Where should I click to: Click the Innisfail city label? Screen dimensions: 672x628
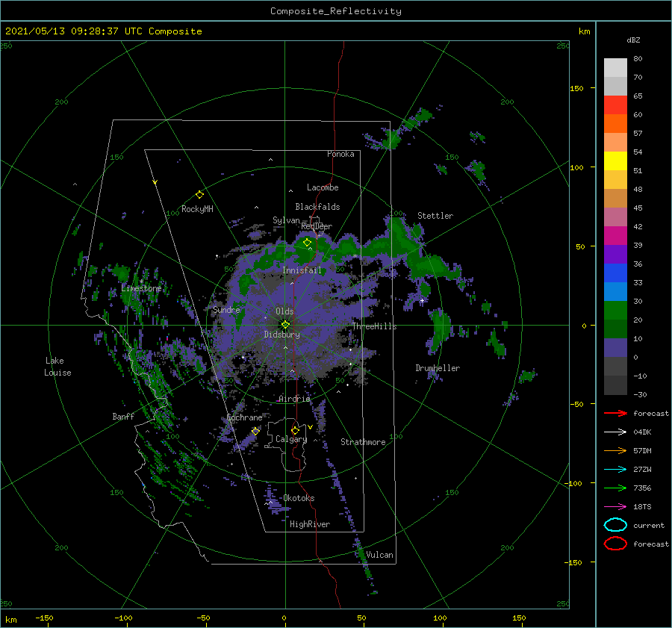(x=302, y=270)
